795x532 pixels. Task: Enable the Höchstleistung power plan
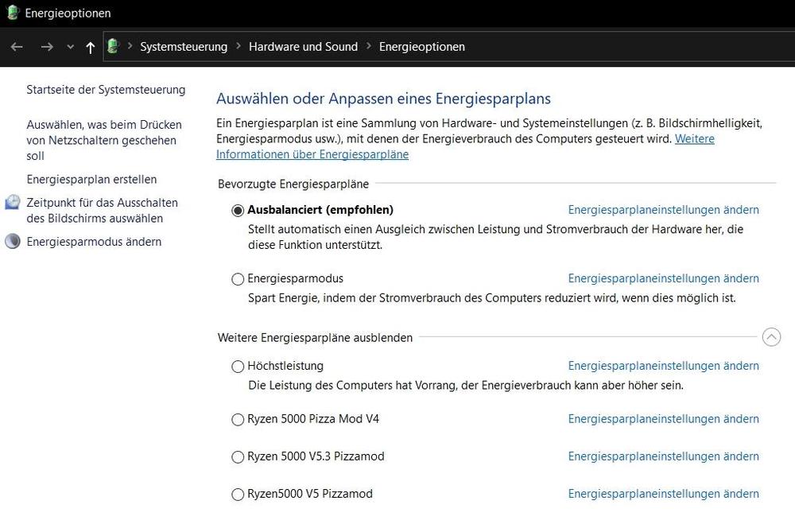pos(237,367)
